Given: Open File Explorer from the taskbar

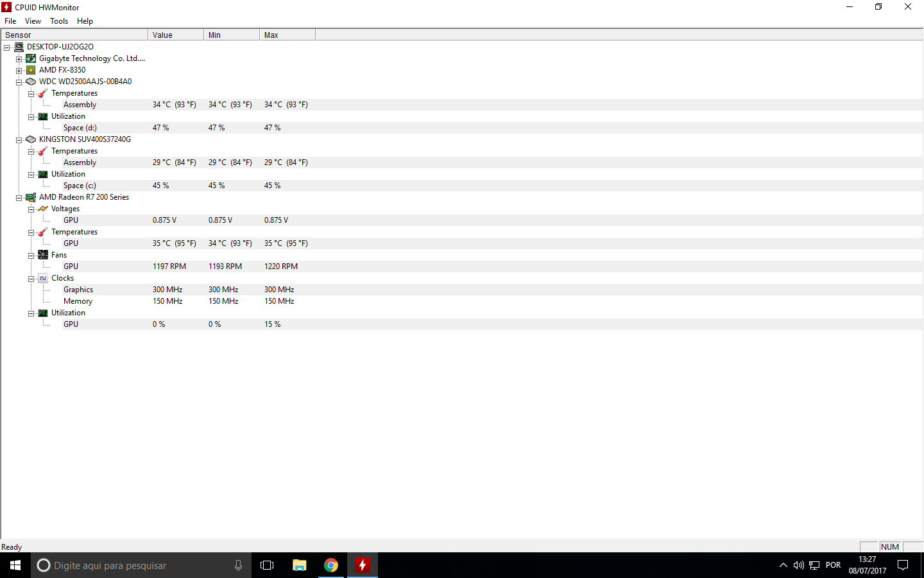Looking at the screenshot, I should click(300, 565).
